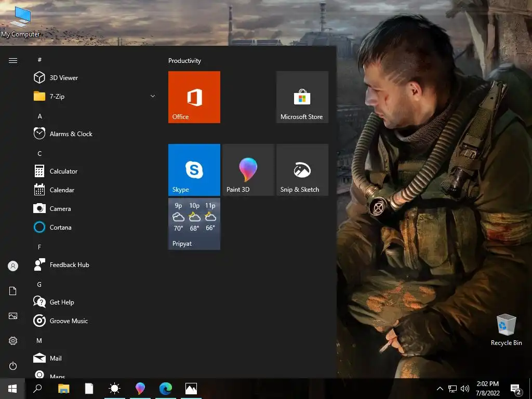Open the Pripyat weather tile
This screenshot has height=399, width=532.
[x=194, y=224]
